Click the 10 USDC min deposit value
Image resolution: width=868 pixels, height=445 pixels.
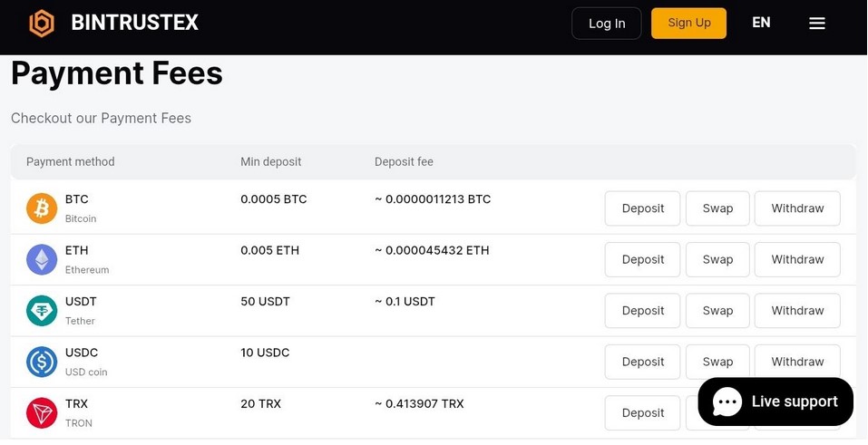tap(265, 353)
